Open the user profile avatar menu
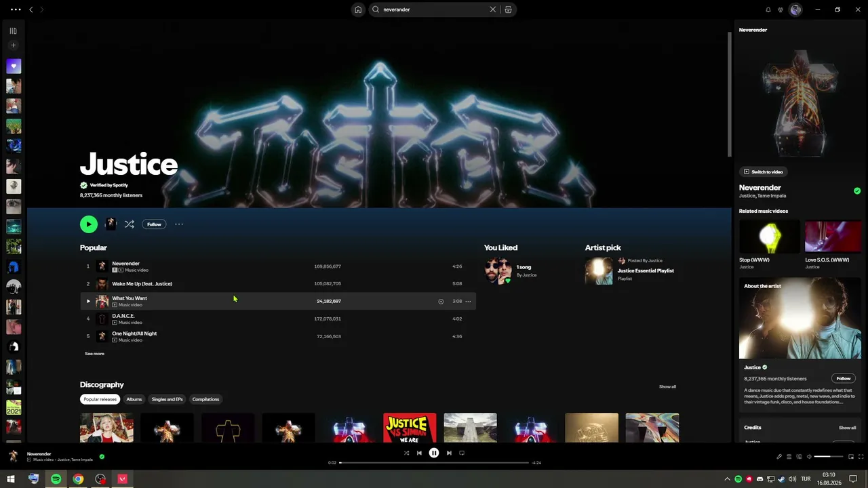 (x=795, y=9)
